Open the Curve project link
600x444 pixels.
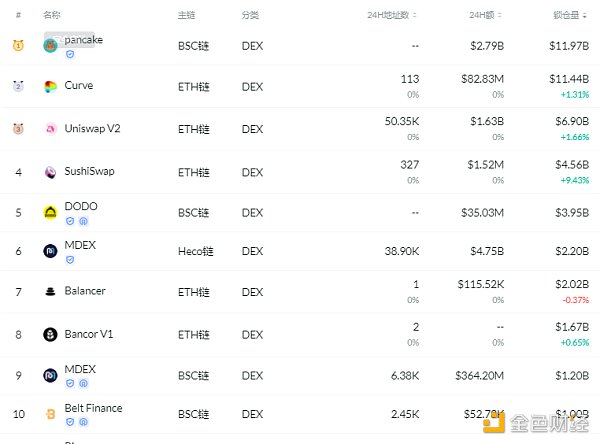(x=79, y=86)
